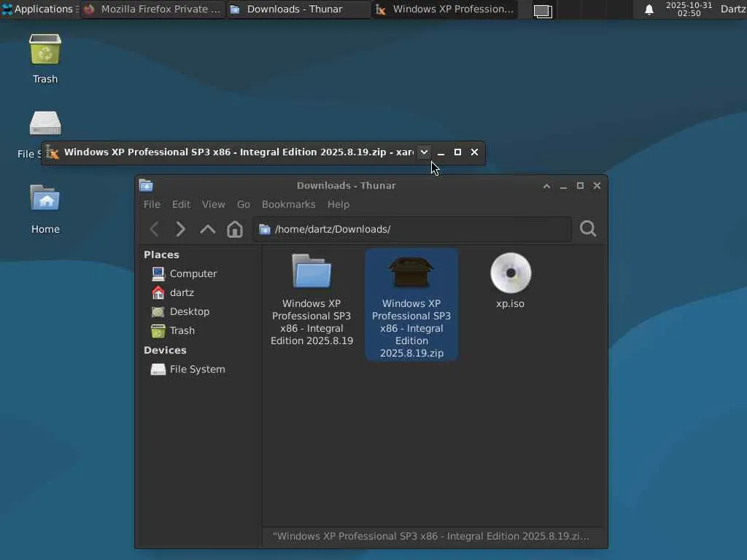Open the View menu in Thunar
This screenshot has width=747, height=560.
click(214, 204)
